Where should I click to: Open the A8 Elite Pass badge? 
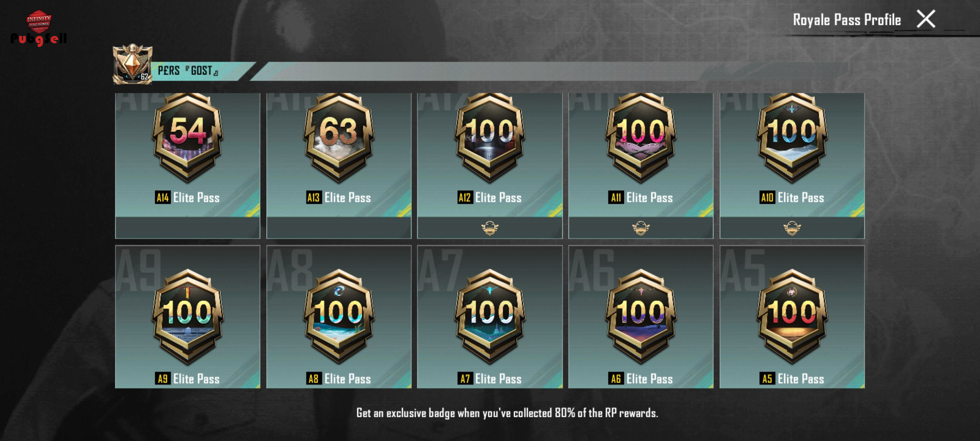point(339,316)
